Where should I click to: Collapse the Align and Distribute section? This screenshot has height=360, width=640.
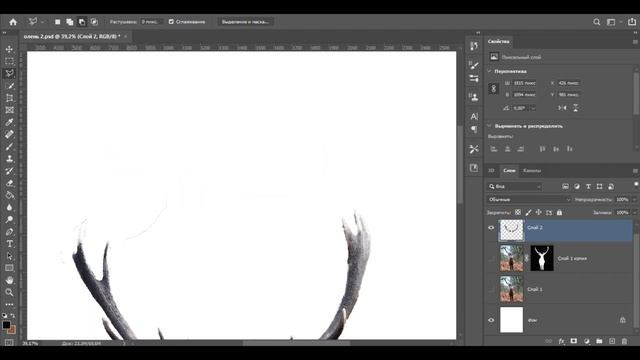(x=489, y=126)
